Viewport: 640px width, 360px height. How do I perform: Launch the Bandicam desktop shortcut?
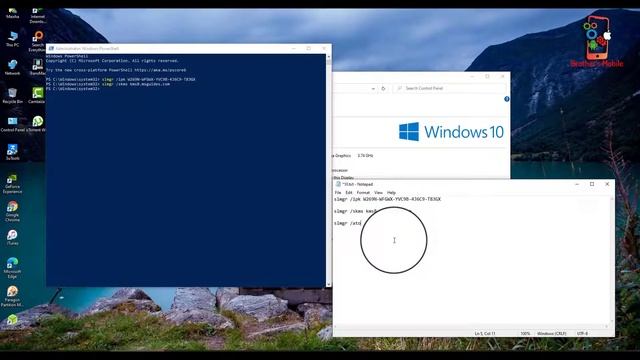point(37,67)
